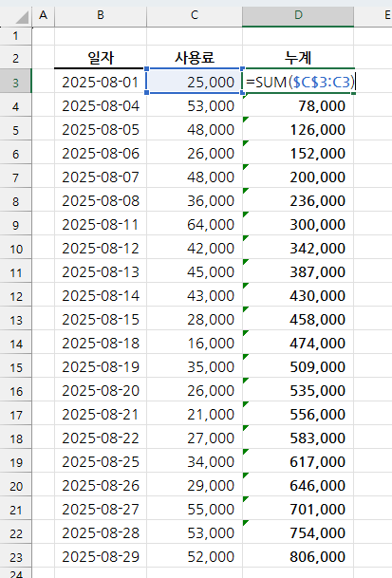Click usage fee cell 55,000
This screenshot has width=392, height=578.
(x=195, y=509)
